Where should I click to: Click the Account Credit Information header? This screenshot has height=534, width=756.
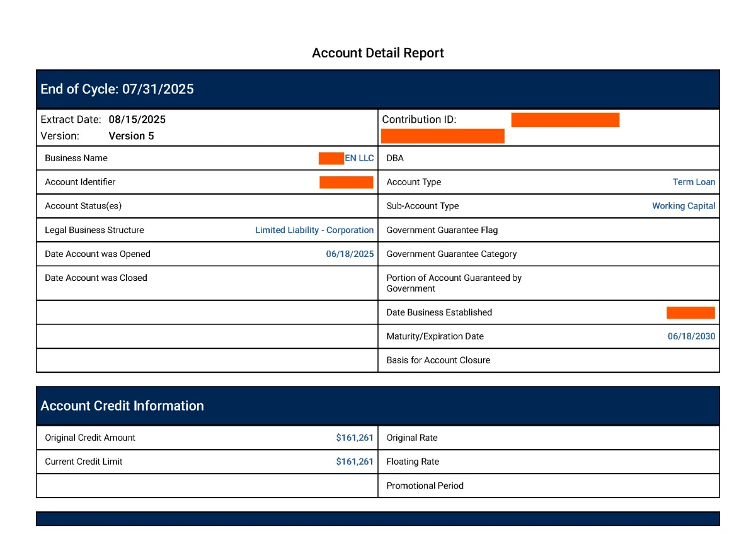(x=122, y=406)
